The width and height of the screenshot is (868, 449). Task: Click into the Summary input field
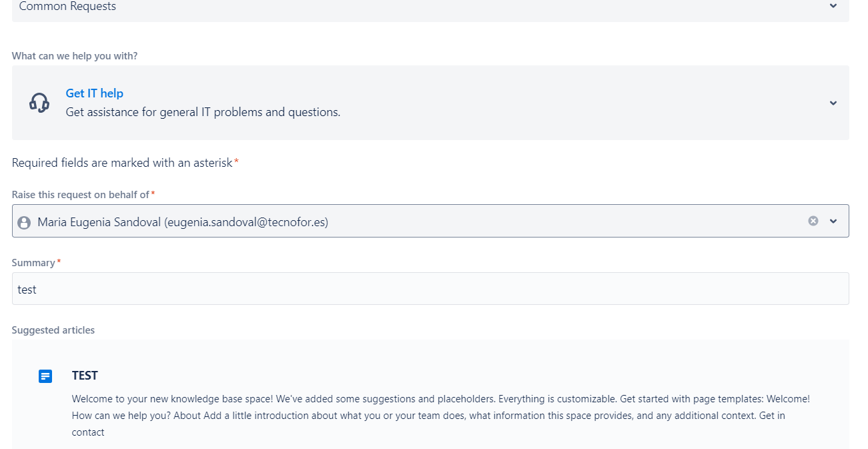coord(430,289)
